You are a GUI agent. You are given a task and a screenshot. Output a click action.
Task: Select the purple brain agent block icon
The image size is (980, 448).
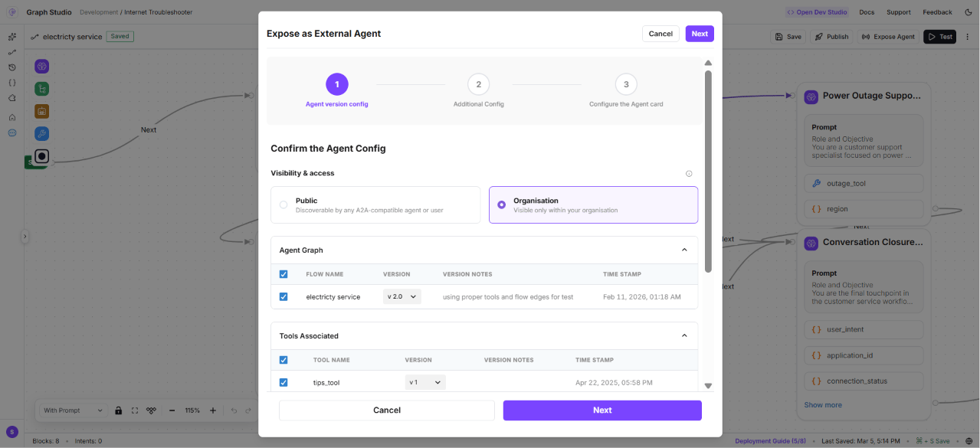pos(42,67)
